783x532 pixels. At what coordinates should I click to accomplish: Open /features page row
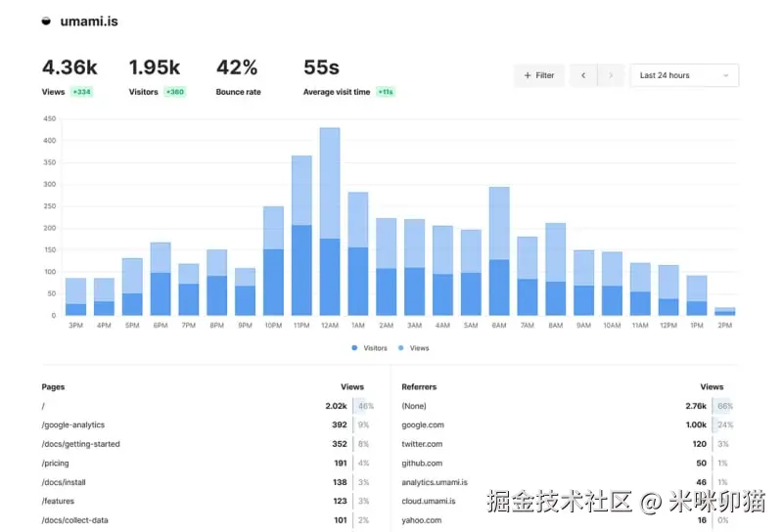[x=207, y=501]
